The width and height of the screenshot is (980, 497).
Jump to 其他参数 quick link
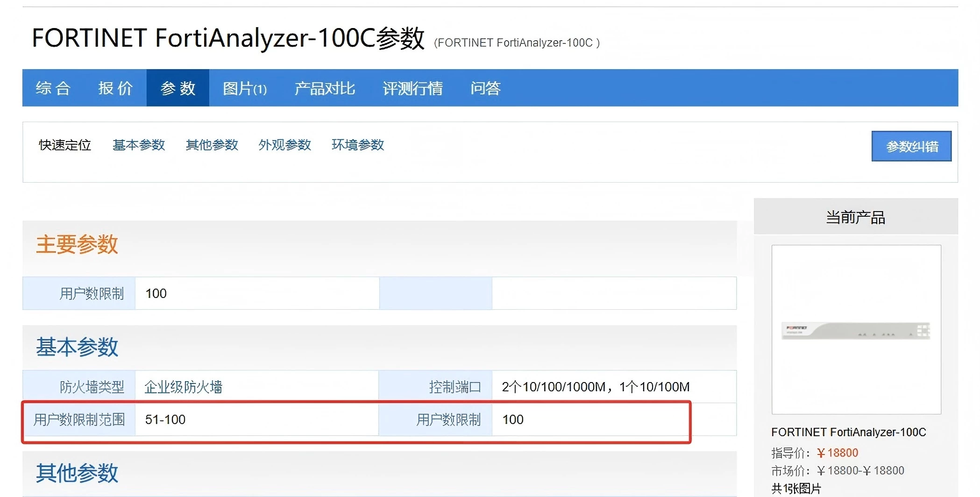click(x=212, y=145)
